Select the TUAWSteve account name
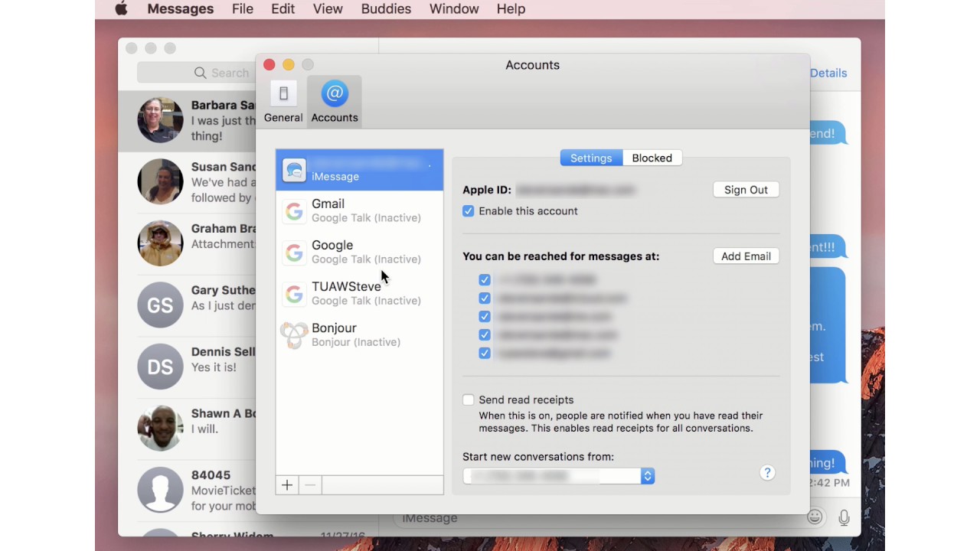The image size is (980, 551). pos(346,286)
